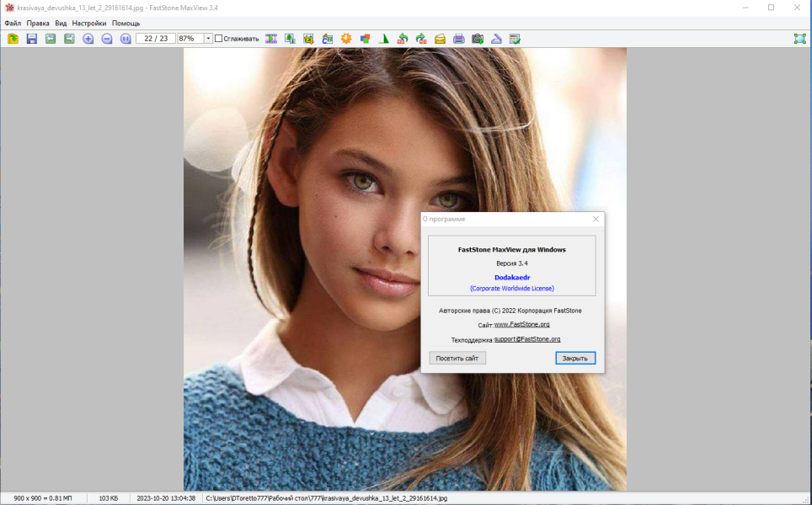812x505 pixels.
Task: Rotate the image left
Action: [403, 39]
